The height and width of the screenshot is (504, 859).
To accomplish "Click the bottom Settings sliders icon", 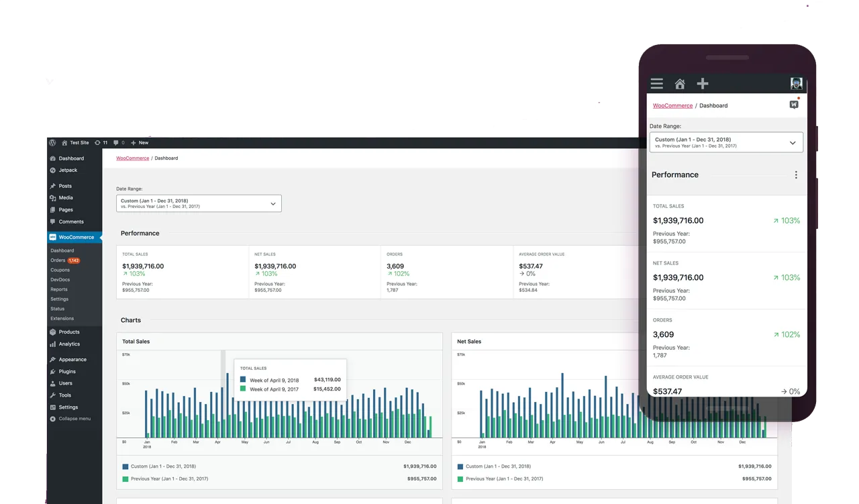I will pos(52,407).
